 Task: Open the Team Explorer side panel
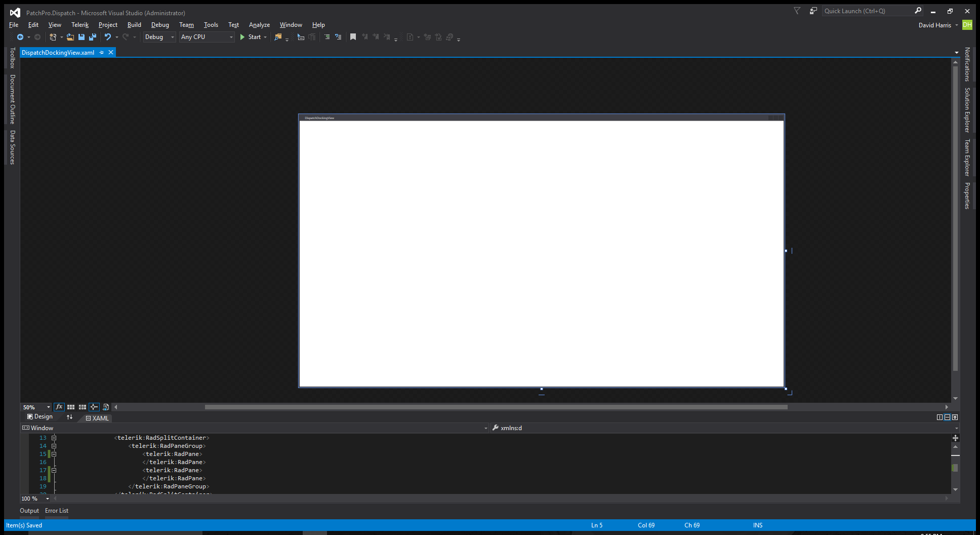point(967,158)
